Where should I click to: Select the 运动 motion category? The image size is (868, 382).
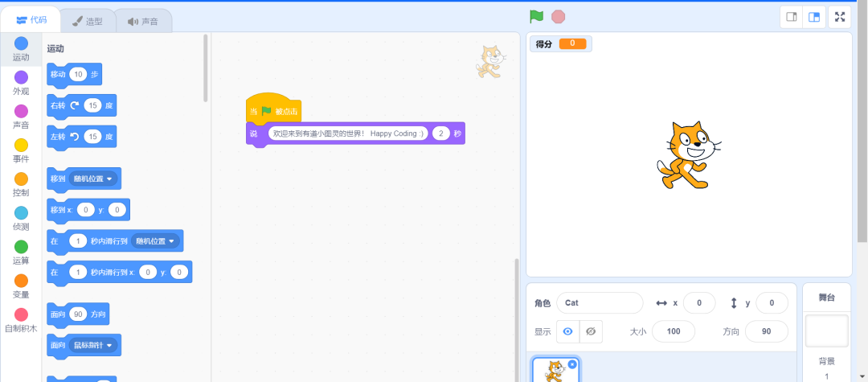click(21, 49)
